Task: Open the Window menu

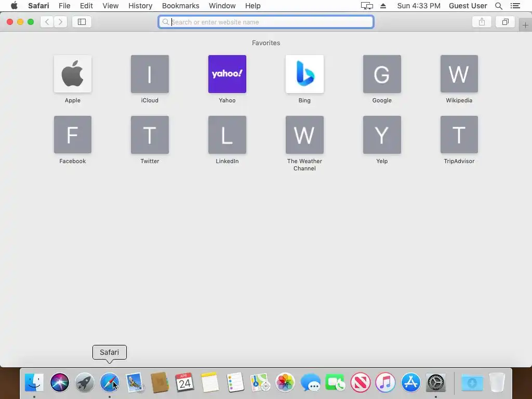Action: coord(222,6)
